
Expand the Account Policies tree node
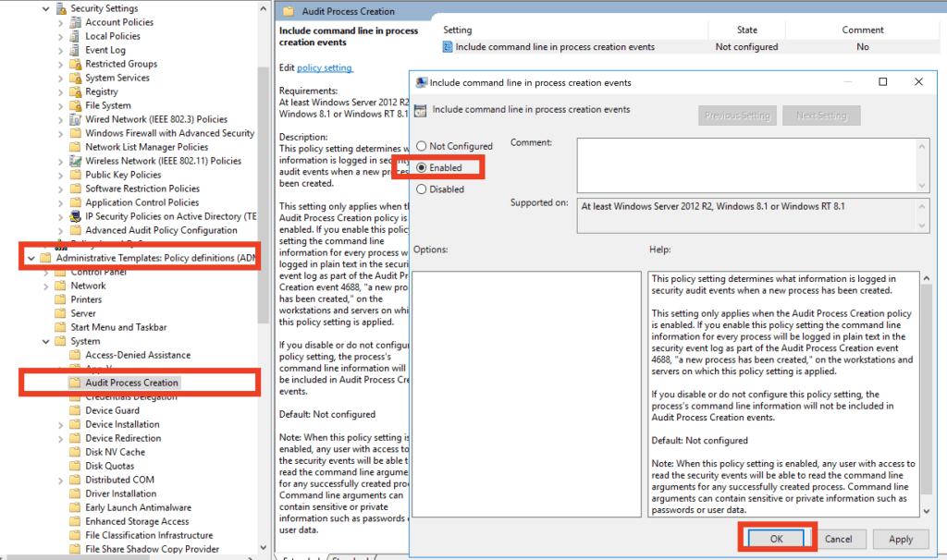pyautogui.click(x=61, y=22)
